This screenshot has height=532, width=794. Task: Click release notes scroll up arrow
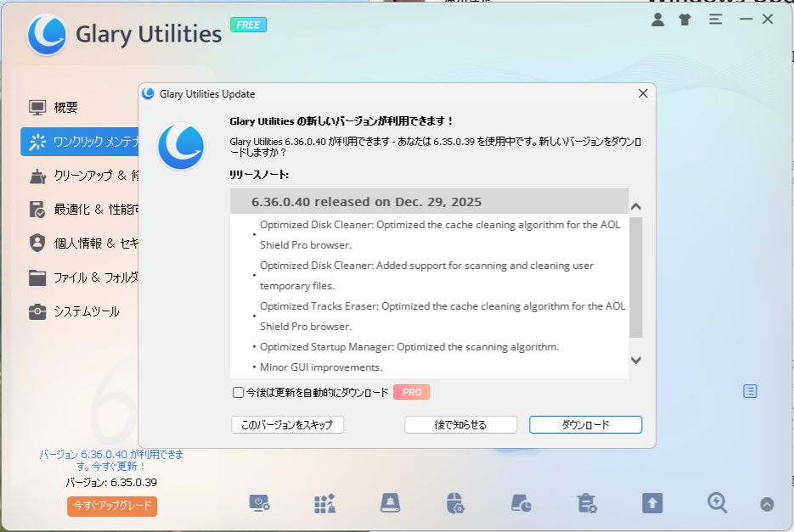tap(636, 206)
